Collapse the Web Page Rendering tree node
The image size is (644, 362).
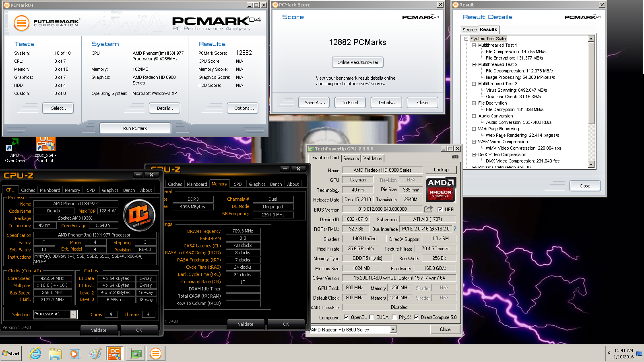pos(474,129)
